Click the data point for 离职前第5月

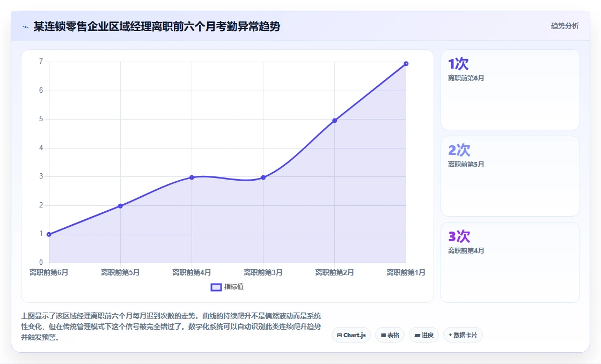[x=120, y=206]
